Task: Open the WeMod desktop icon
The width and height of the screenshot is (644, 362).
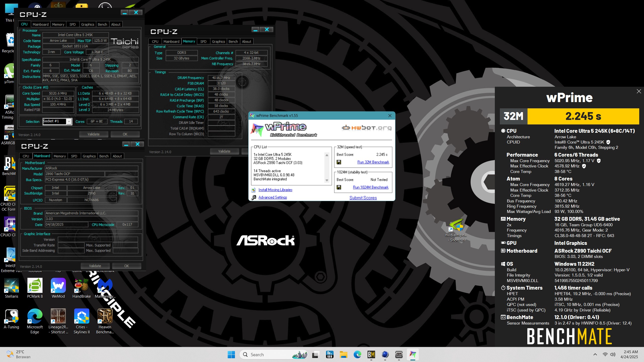Action: (x=58, y=288)
